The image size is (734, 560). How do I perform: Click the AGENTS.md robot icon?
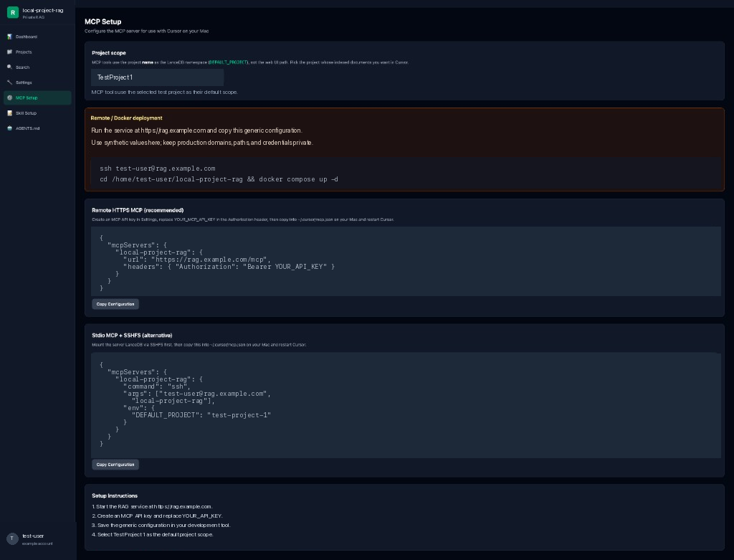[9, 128]
